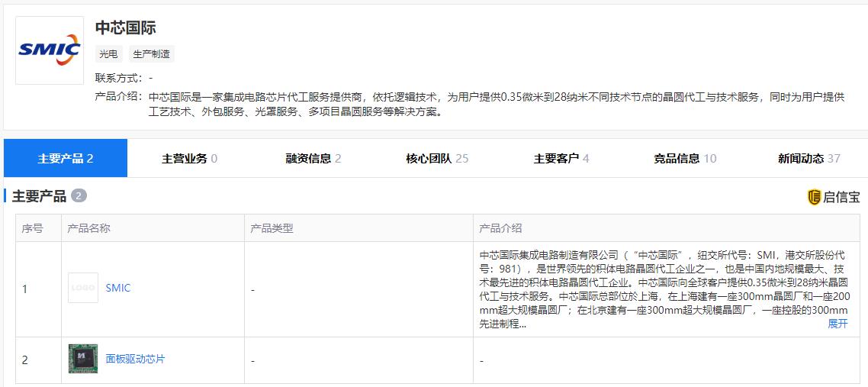Open the 面板驱动芯片 product link
Screen dimensions: 868x387
(x=135, y=359)
